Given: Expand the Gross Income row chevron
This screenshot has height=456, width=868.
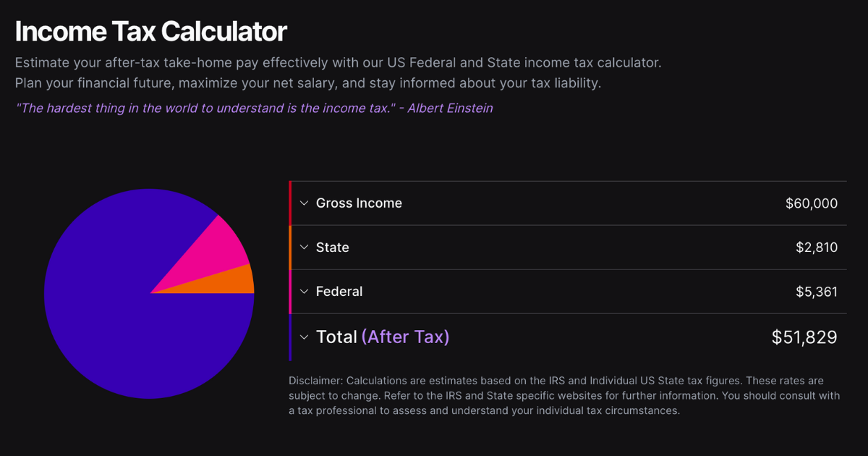Looking at the screenshot, I should [x=304, y=203].
